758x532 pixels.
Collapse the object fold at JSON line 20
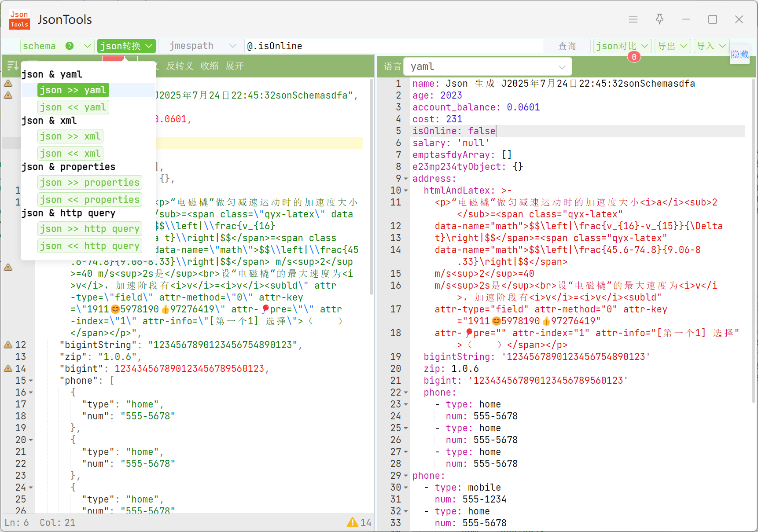pos(31,440)
